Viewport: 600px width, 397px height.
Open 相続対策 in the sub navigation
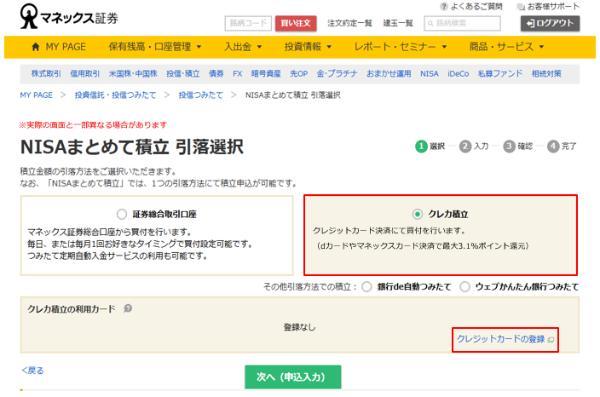tap(546, 74)
